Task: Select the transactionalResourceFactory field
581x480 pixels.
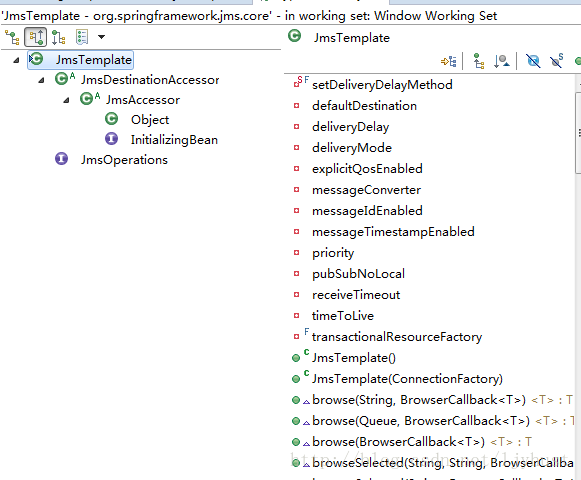Action: [397, 337]
